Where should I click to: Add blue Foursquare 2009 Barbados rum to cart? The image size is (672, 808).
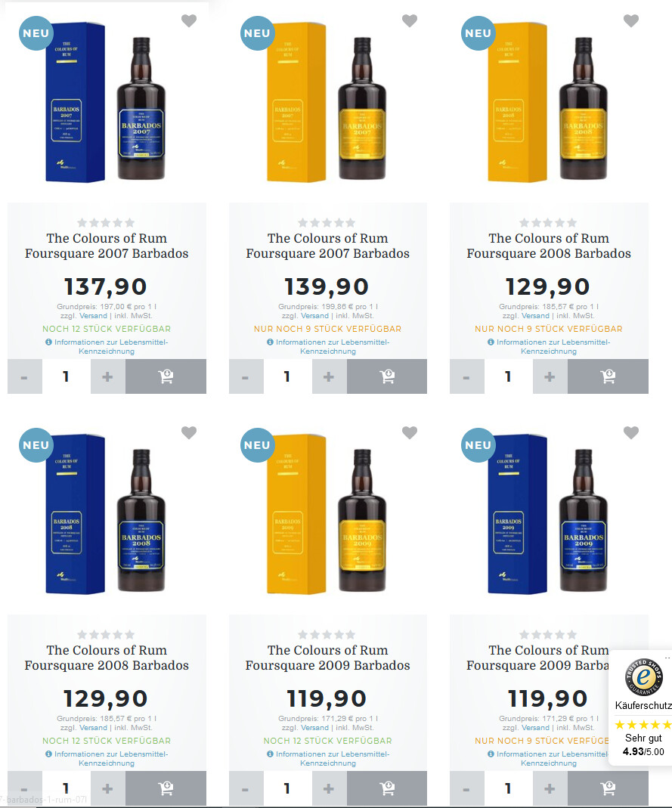point(608,788)
